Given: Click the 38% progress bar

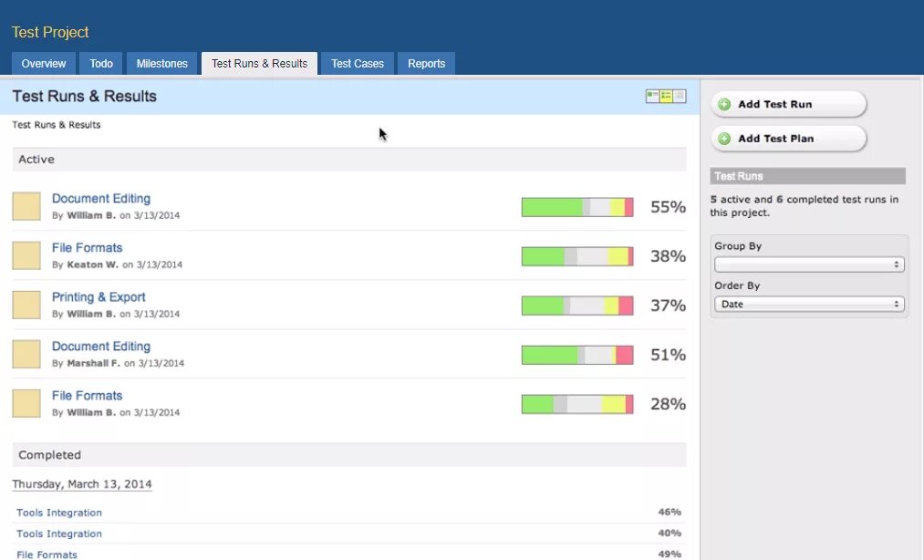Looking at the screenshot, I should click(x=577, y=256).
